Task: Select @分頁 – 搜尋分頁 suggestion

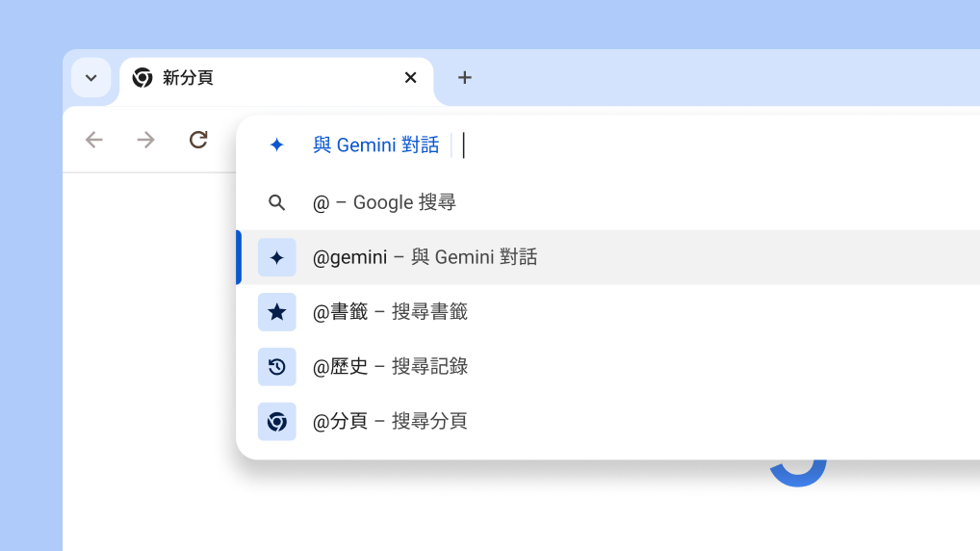Action: point(608,422)
